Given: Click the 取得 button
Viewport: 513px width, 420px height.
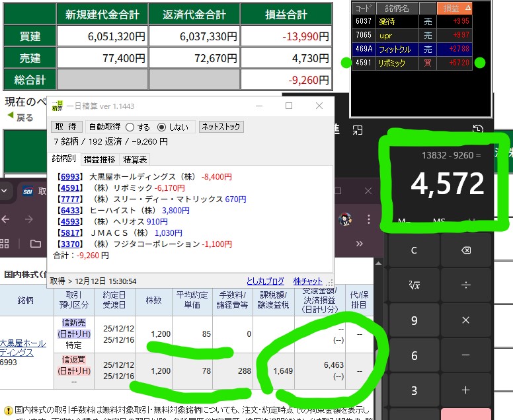Looking at the screenshot, I should click(66, 127).
